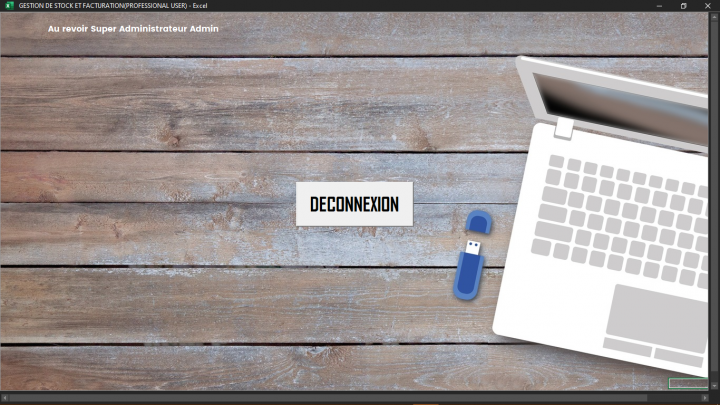Close the Gestion de Stock window
The image size is (720, 405).
[708, 5]
